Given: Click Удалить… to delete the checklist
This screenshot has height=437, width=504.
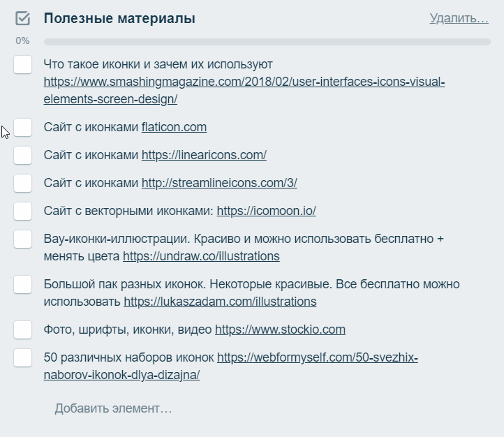Looking at the screenshot, I should coord(459,18).
